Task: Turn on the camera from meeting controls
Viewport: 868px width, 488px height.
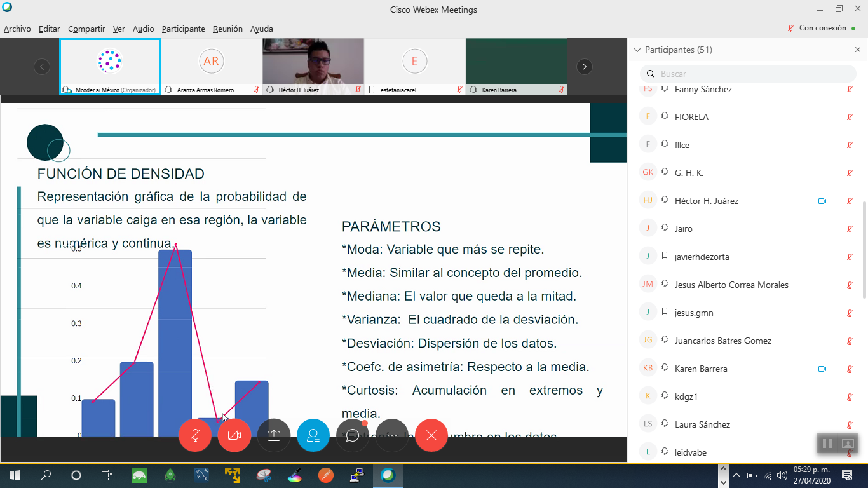Action: (234, 435)
